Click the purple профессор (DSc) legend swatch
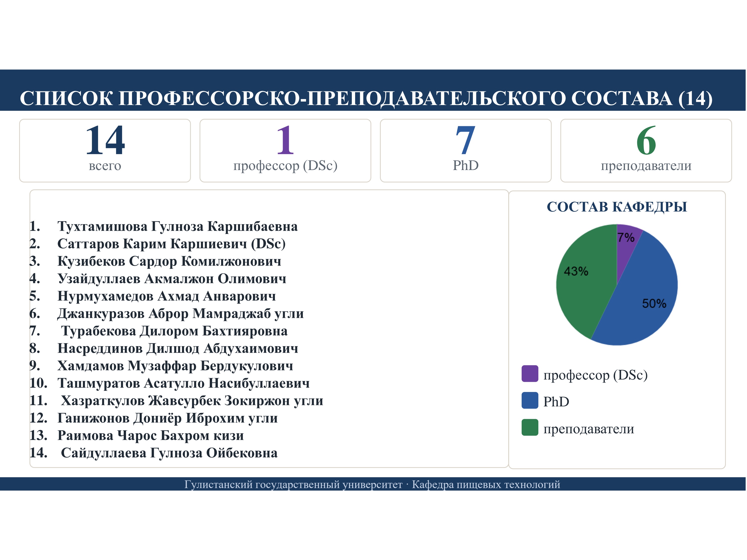 tap(530, 374)
